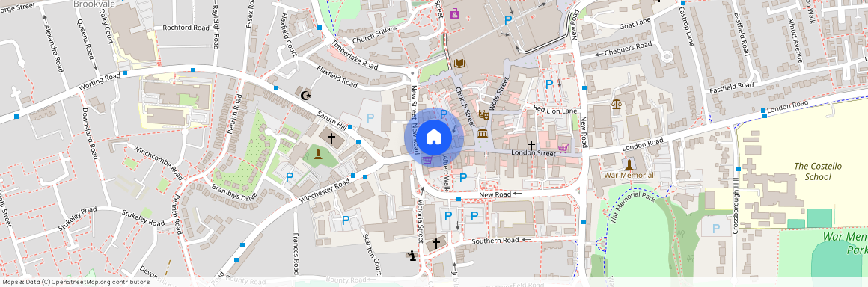Click the parking icon beside Albert Walk
The image size is (868, 287).
coord(462,177)
